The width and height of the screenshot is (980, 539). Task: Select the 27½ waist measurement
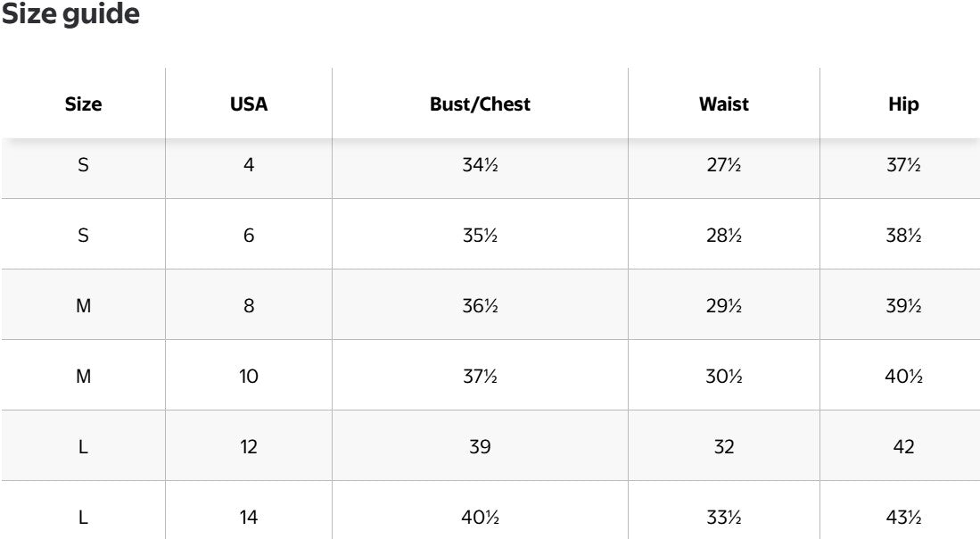click(724, 165)
